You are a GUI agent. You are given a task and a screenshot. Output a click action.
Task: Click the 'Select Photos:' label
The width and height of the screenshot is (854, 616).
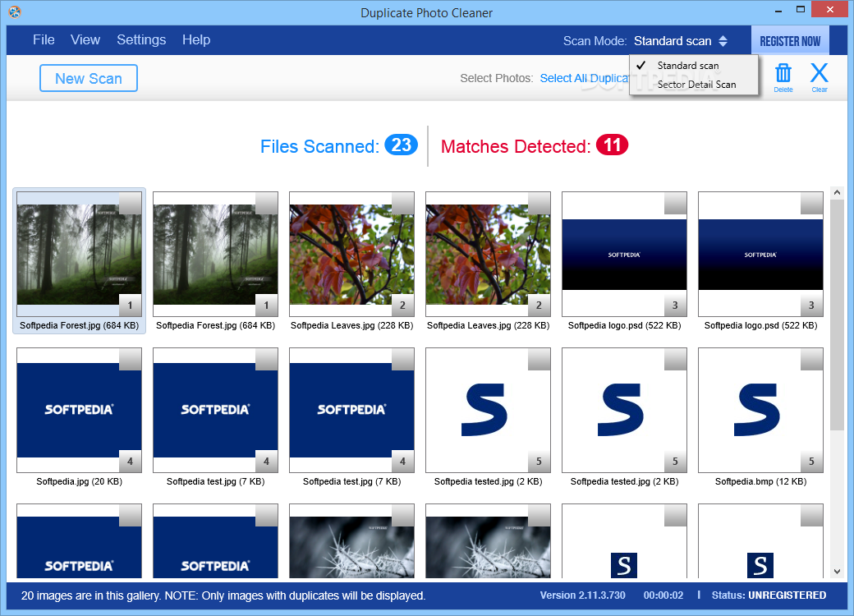point(496,78)
